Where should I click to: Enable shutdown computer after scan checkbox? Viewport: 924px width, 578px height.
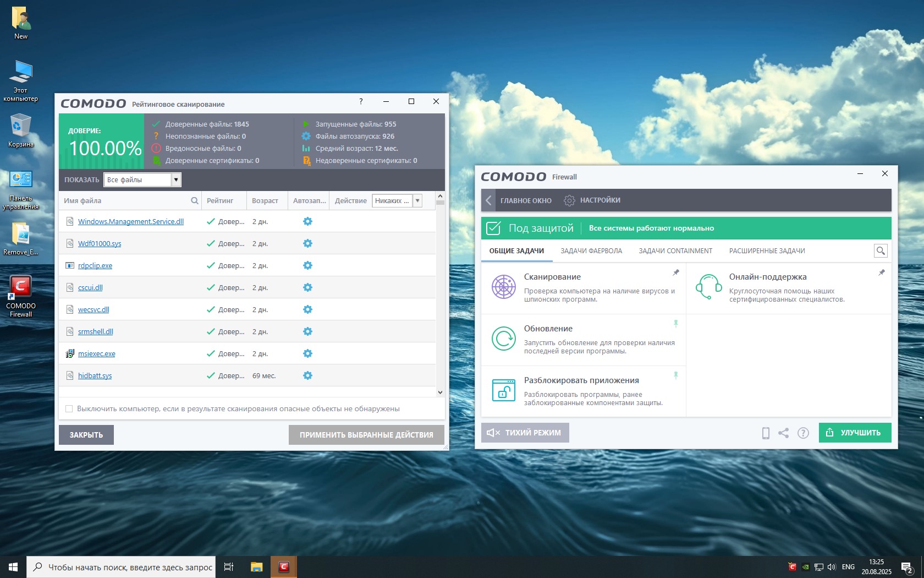(69, 409)
